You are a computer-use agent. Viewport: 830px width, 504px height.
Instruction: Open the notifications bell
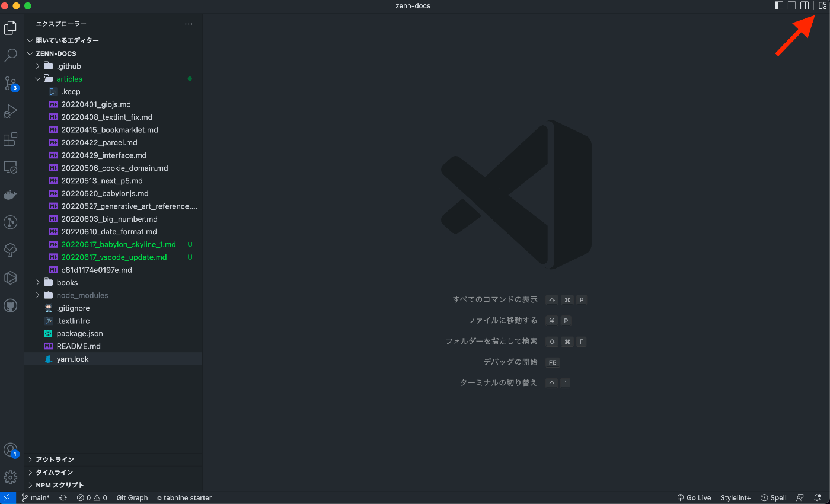(818, 498)
